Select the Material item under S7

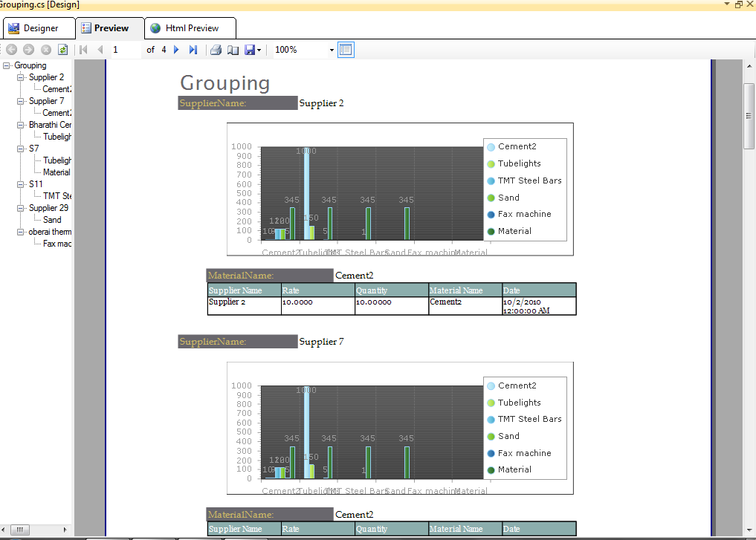(56, 172)
